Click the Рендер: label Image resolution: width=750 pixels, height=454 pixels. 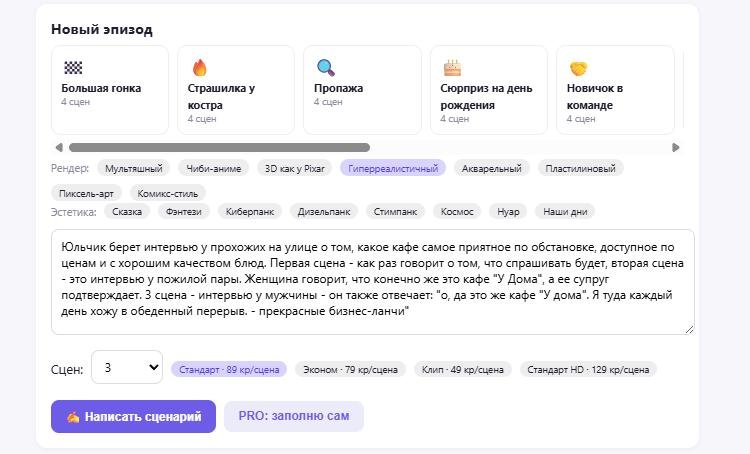tap(70, 168)
